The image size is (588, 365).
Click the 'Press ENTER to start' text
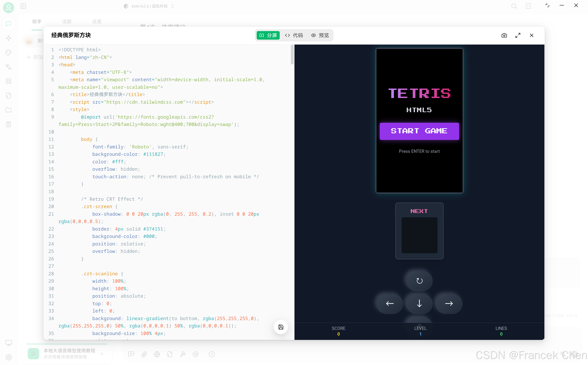tap(419, 151)
